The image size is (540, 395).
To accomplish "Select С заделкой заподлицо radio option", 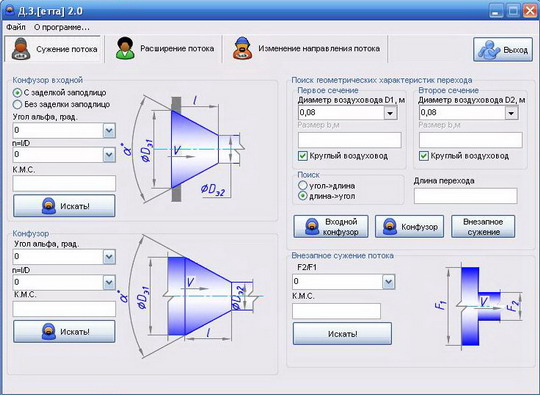I will (17, 93).
